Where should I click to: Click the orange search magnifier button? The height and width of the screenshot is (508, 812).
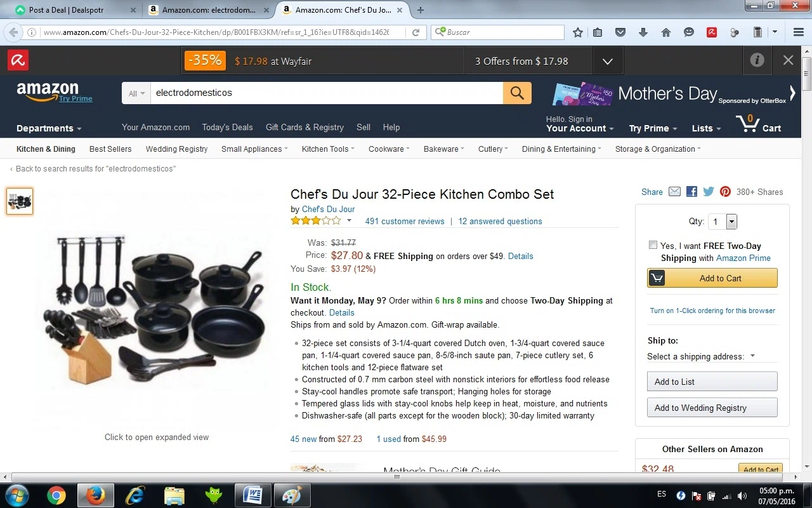517,93
